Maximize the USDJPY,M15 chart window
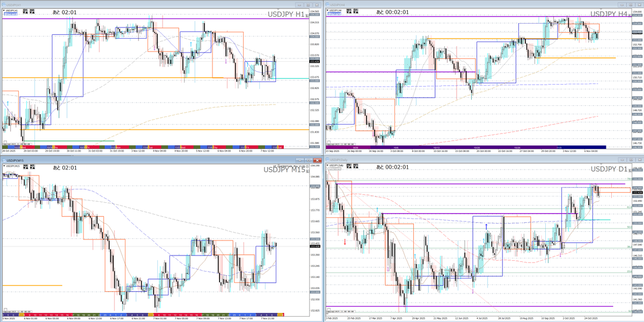 [x=309, y=160]
